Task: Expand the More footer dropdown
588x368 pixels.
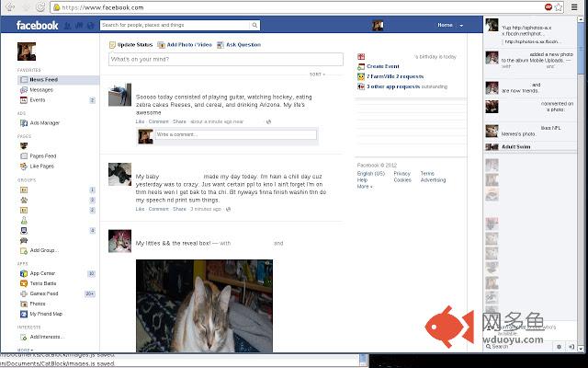Action: (x=365, y=187)
